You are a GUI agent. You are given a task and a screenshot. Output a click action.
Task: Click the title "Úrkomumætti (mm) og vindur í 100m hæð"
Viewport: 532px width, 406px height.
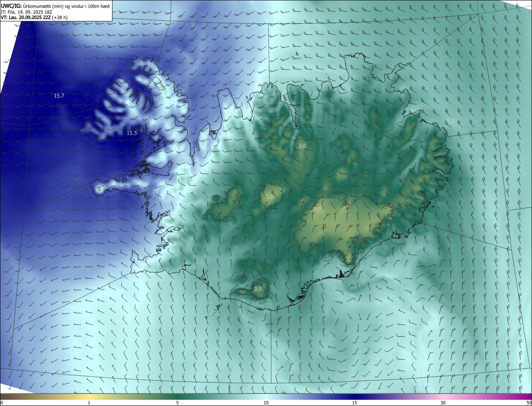(x=66, y=5)
